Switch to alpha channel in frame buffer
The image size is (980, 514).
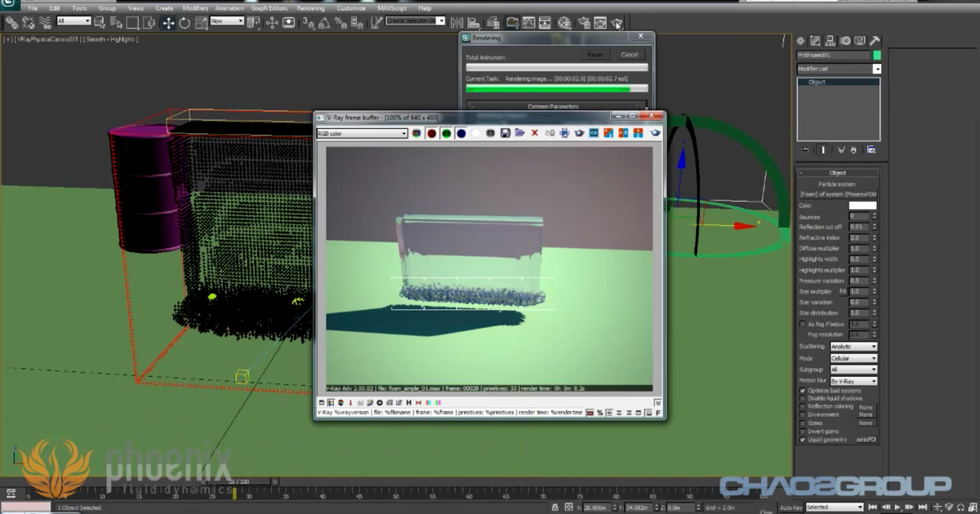point(475,133)
